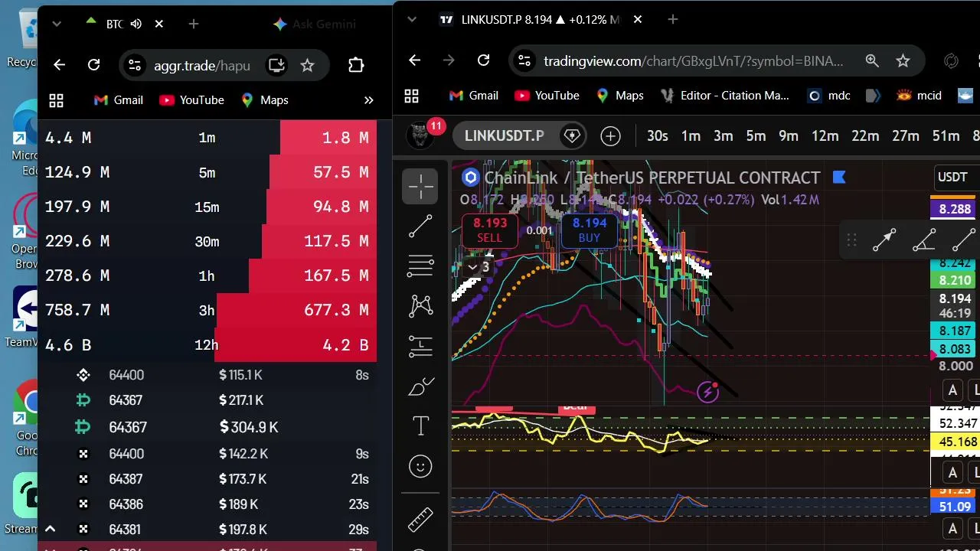980x551 pixels.
Task: Select the brush drawing tool
Action: point(420,386)
